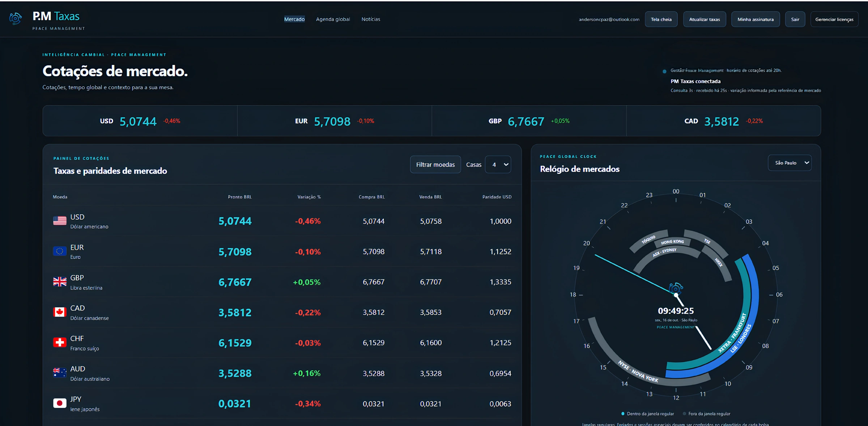Viewport: 868px width, 426px height.
Task: Click the Swiss flag icon in CHF row
Action: [x=60, y=342]
